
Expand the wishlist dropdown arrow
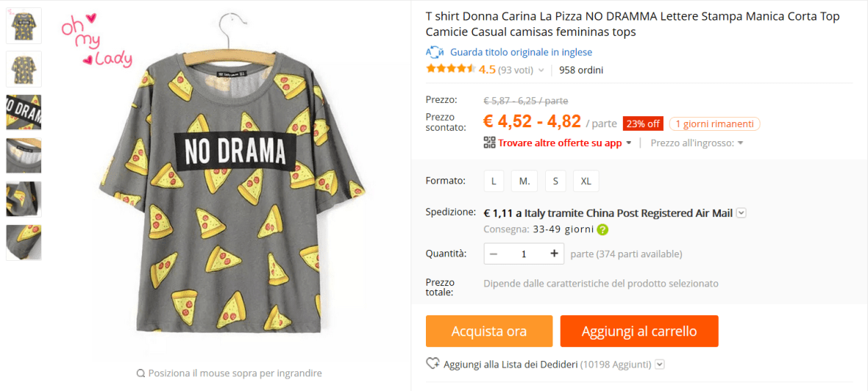660,364
